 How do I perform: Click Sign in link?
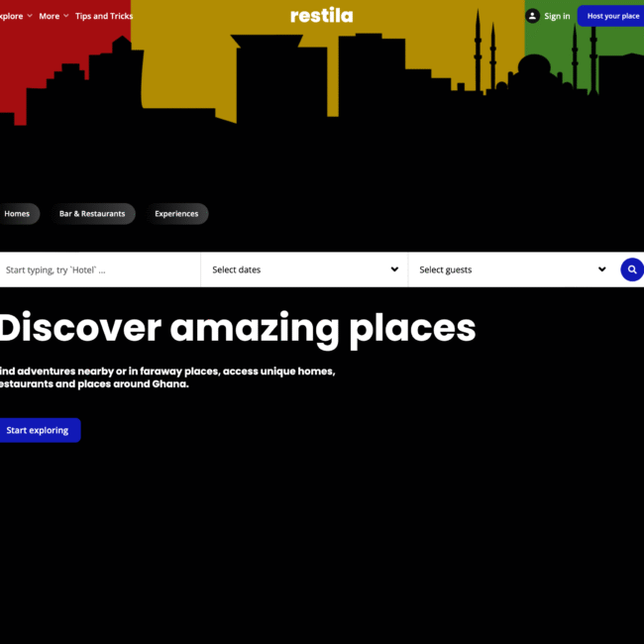[x=557, y=16]
